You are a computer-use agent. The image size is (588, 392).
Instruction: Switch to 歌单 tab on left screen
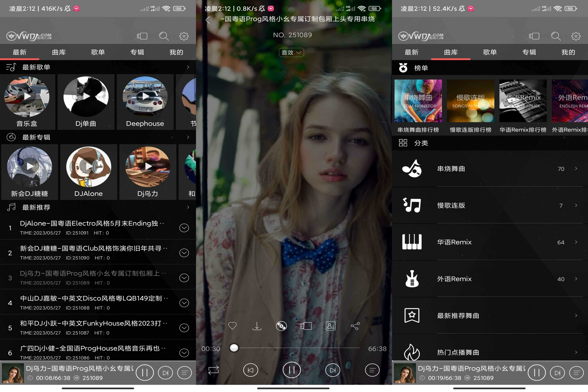coord(98,52)
